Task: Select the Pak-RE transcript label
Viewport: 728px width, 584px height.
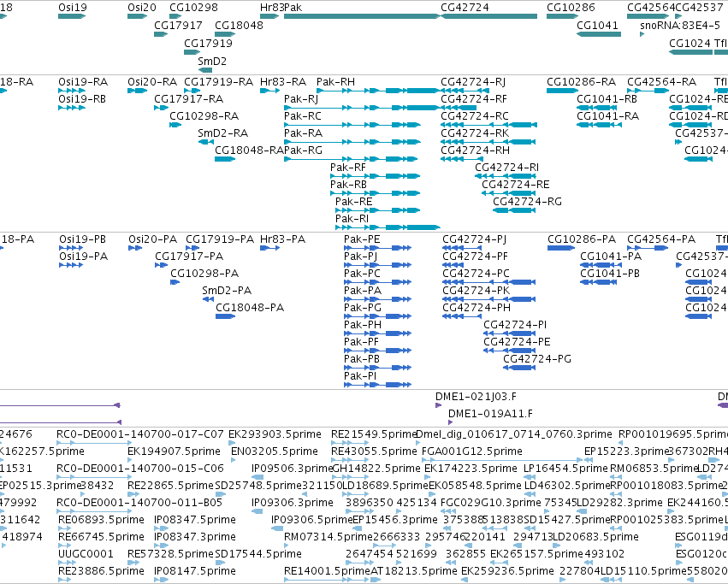Action: click(x=354, y=202)
